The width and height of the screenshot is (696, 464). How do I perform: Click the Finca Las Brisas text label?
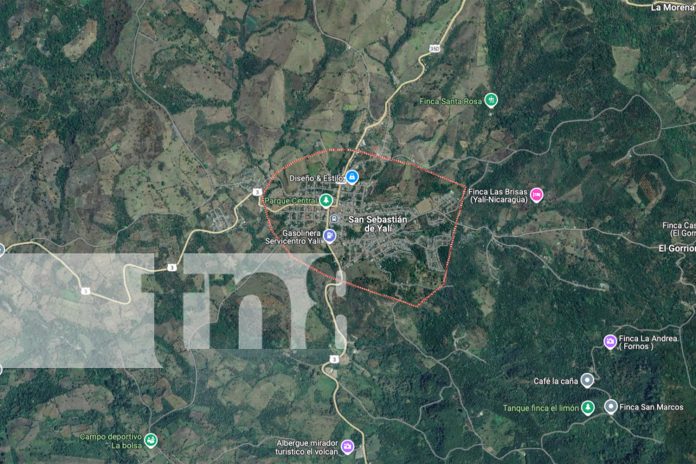point(498,195)
